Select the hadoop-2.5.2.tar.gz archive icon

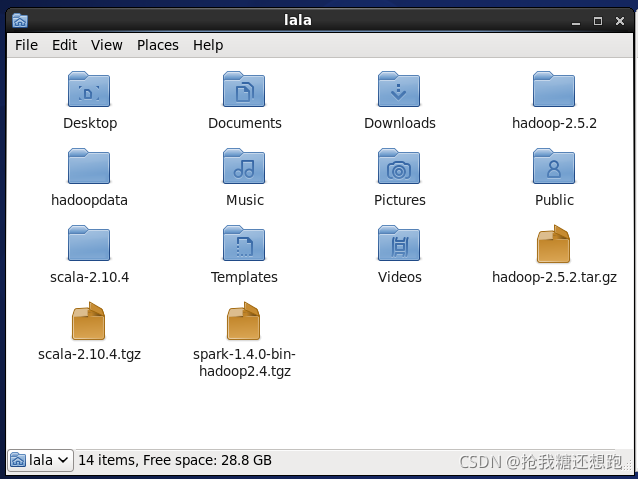coord(554,244)
